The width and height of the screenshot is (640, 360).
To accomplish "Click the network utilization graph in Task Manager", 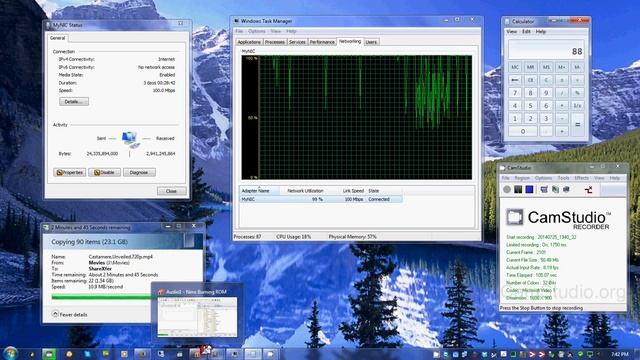I will pos(357,118).
